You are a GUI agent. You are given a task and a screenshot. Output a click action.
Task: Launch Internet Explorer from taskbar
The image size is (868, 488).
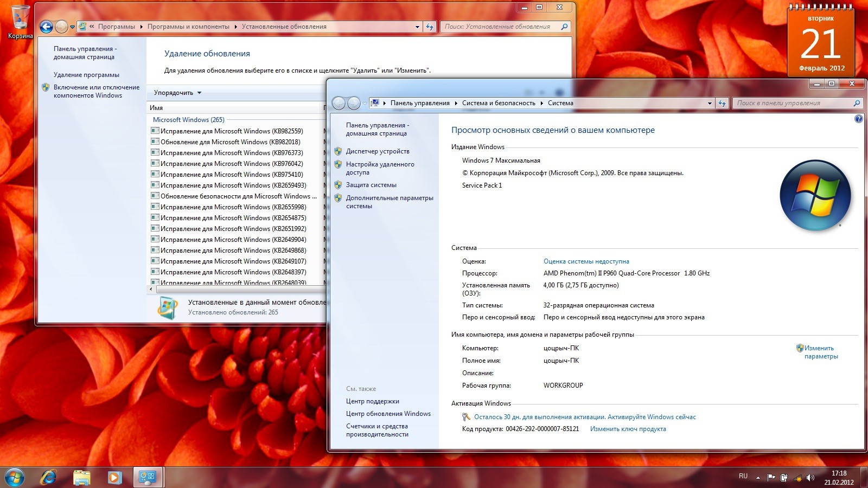coord(48,477)
